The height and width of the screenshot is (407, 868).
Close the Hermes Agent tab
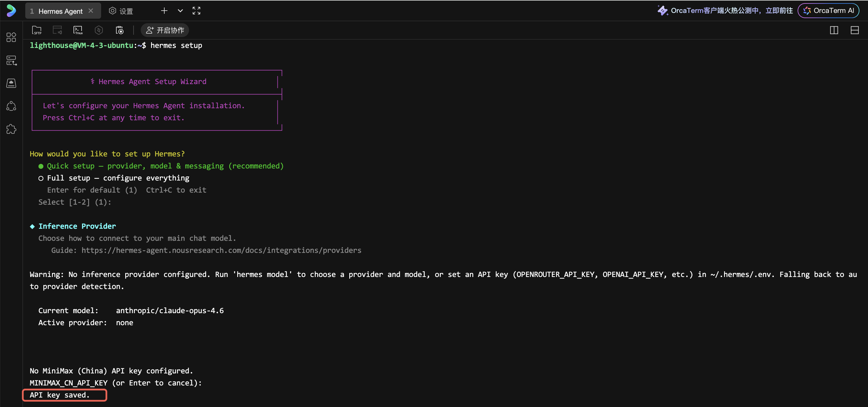[90, 10]
